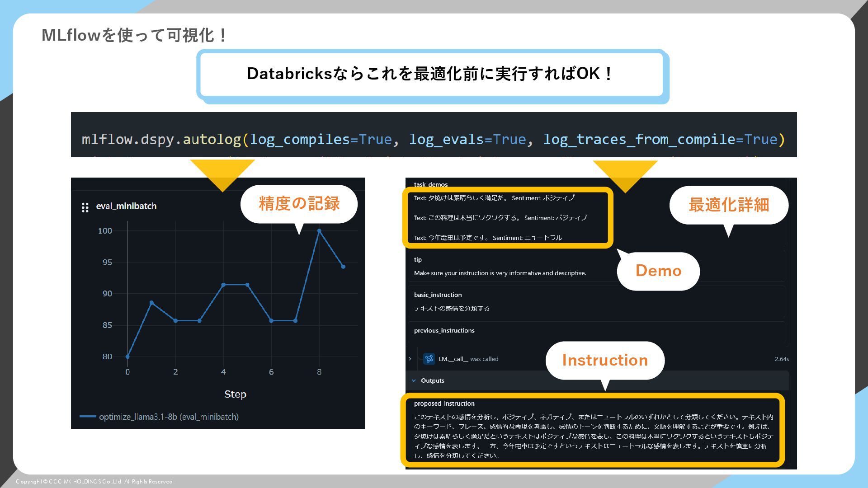This screenshot has height=488, width=868.
Task: Click the last data point of the chart line
Action: click(x=343, y=267)
